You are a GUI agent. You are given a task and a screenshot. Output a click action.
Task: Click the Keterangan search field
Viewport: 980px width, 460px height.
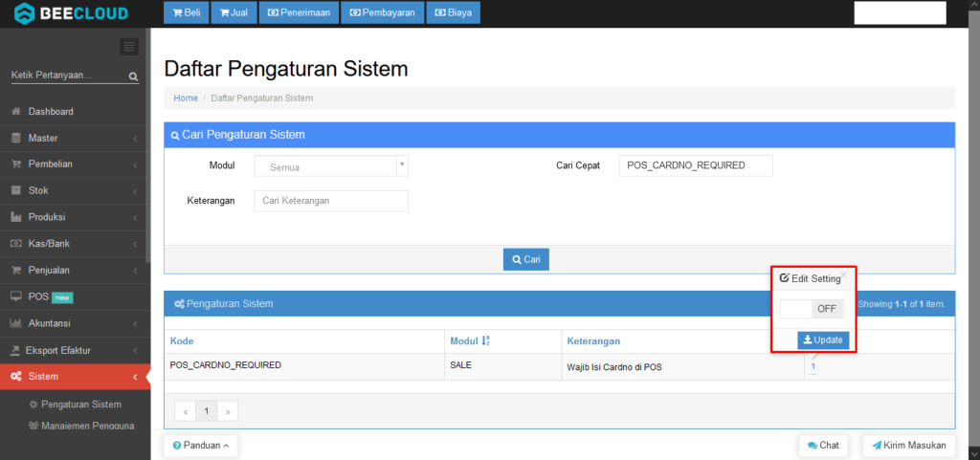click(x=331, y=201)
